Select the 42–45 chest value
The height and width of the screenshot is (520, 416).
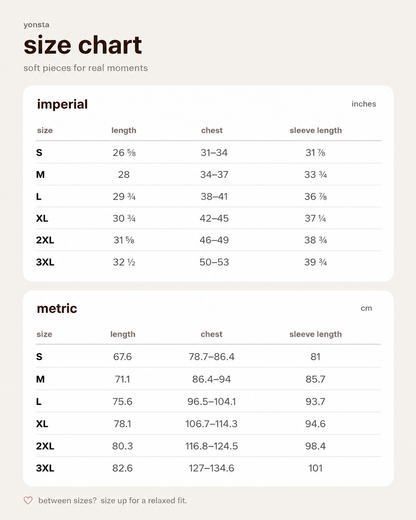coord(214,218)
